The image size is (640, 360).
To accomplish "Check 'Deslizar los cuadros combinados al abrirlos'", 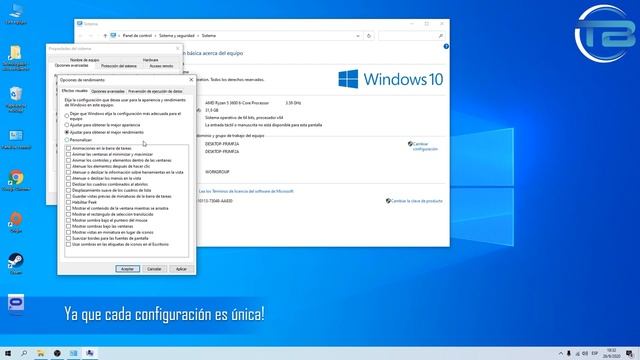I will (x=68, y=184).
